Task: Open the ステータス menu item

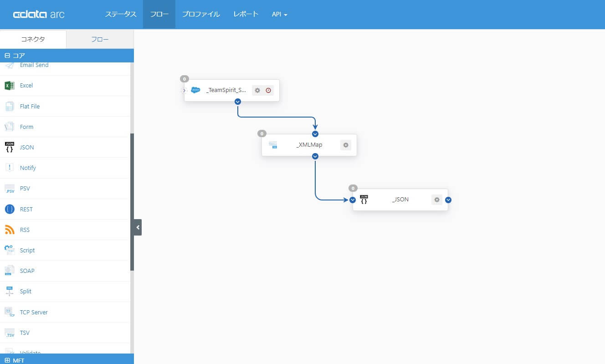Action: 121,14
